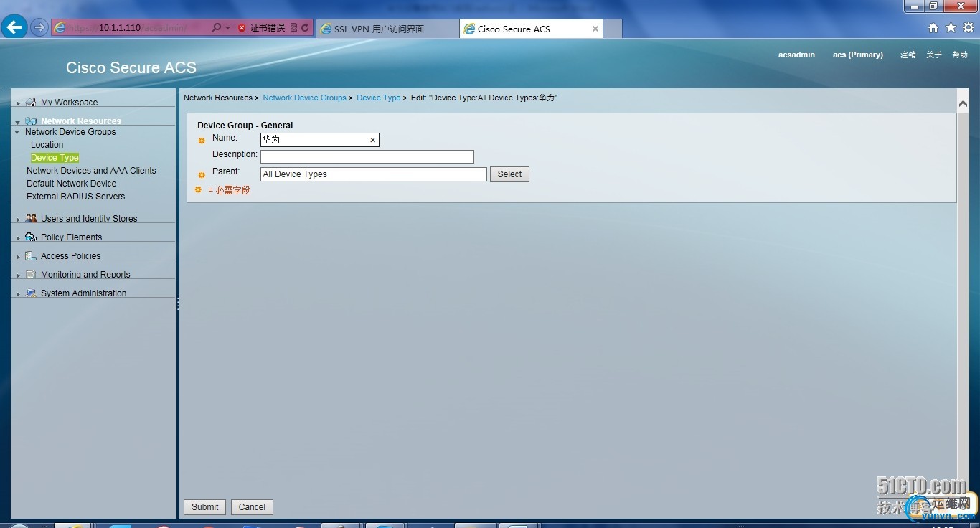Open browser home page icon
Image resolution: width=980 pixels, height=528 pixels.
click(933, 28)
